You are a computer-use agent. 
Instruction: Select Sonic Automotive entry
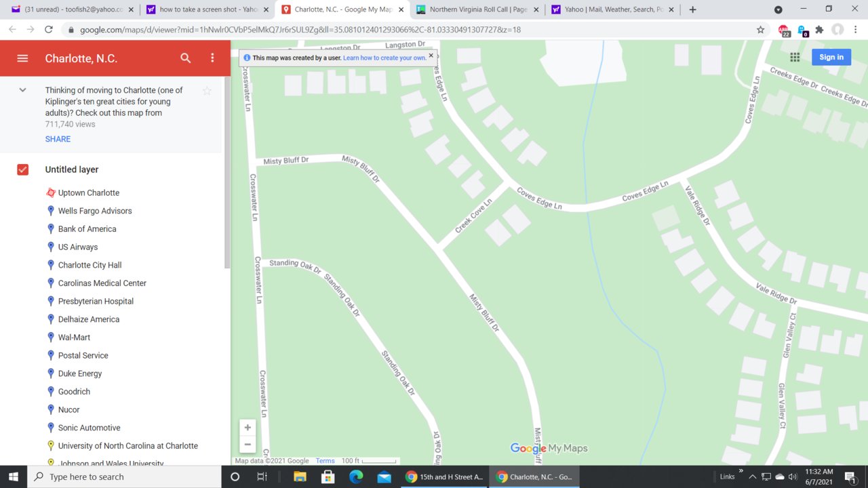pyautogui.click(x=89, y=428)
